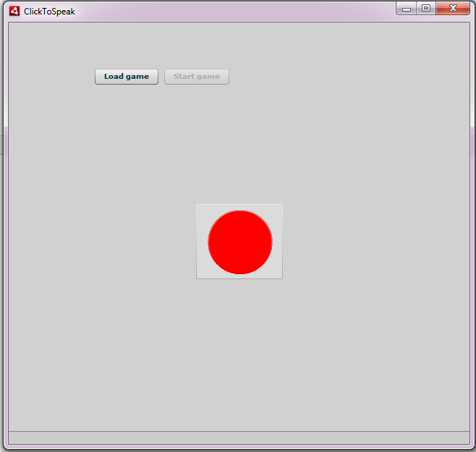Minimize the ClickToSpeak window
476x452 pixels.
406,9
